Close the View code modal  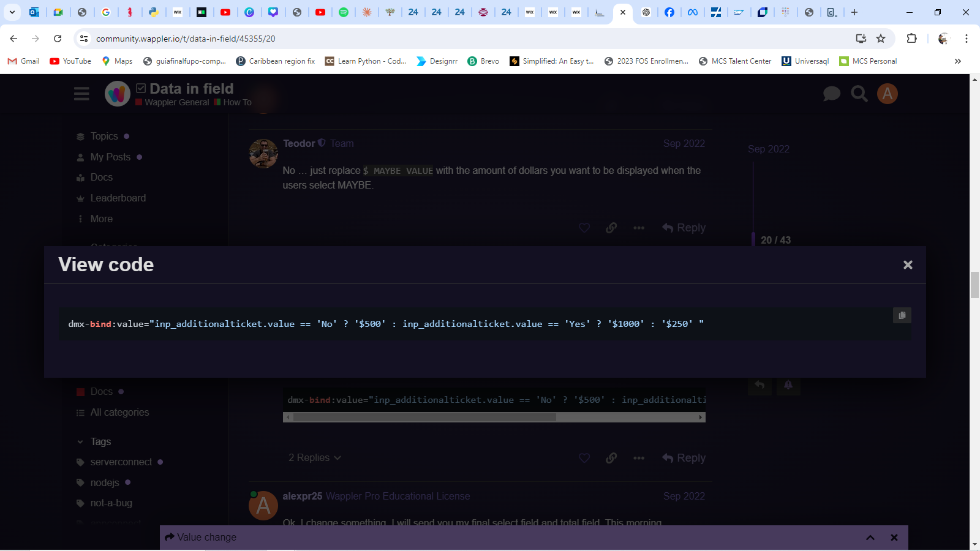click(x=907, y=265)
